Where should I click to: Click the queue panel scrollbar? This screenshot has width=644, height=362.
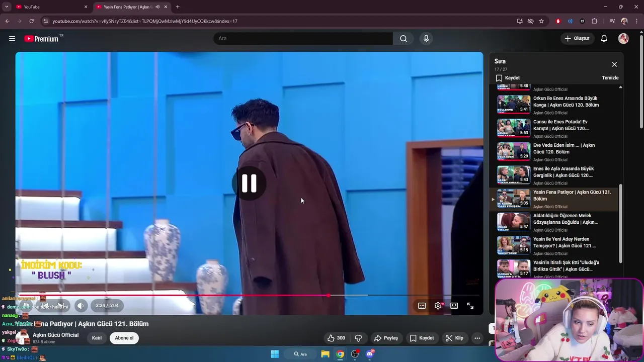point(620,223)
